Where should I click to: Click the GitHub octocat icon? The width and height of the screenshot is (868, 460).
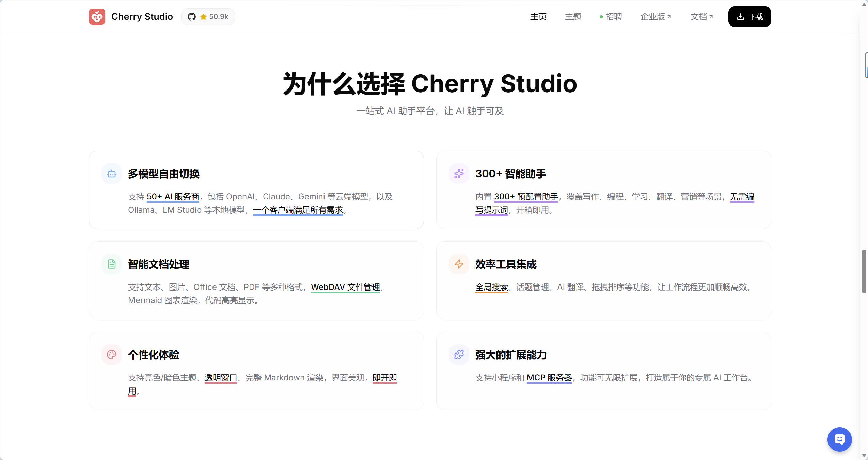tap(192, 17)
